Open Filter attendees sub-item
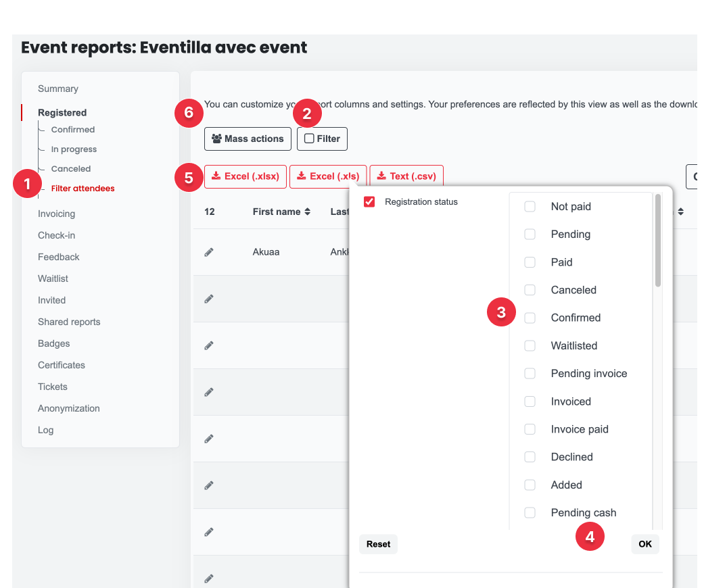702x588 pixels. pos(83,189)
